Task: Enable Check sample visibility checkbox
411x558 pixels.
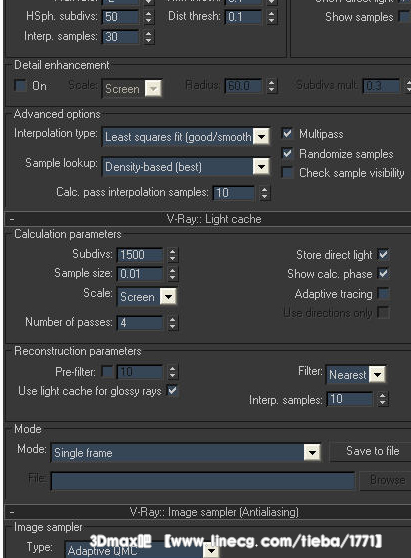Action: tap(287, 173)
